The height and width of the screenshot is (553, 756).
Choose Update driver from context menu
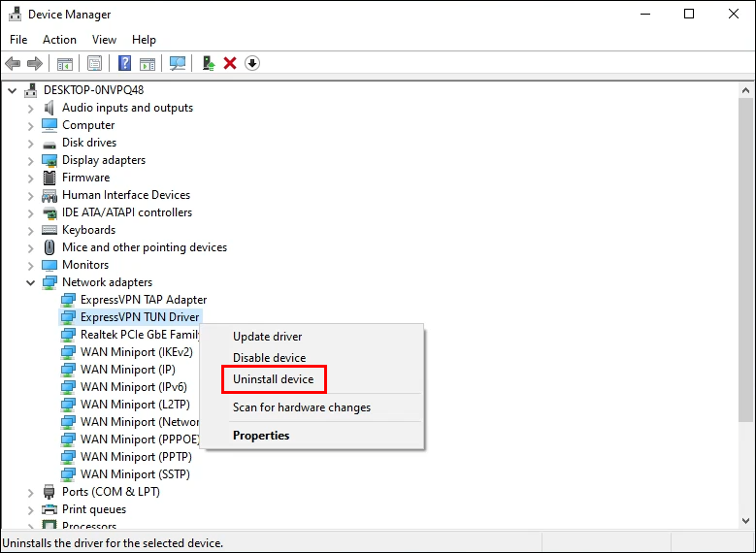312,337
